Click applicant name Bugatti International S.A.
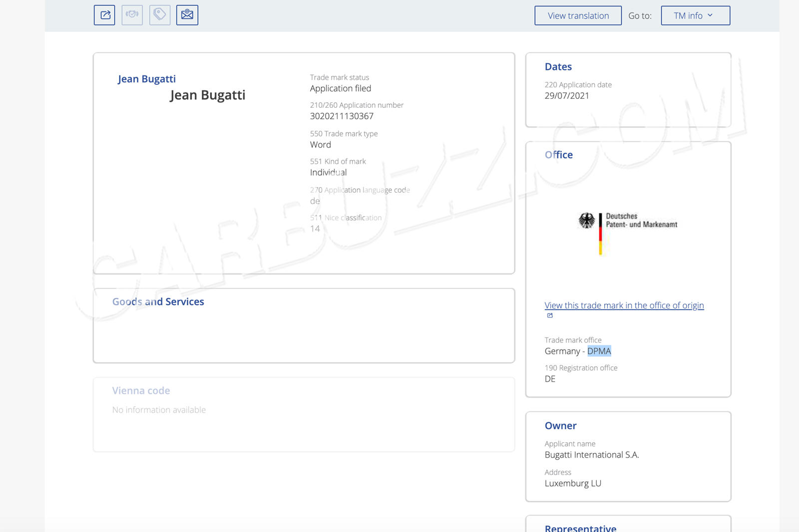The image size is (799, 532). (592, 455)
